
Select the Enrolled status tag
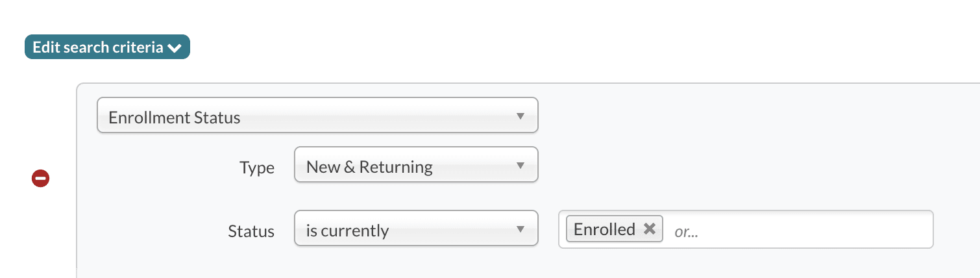(x=604, y=229)
